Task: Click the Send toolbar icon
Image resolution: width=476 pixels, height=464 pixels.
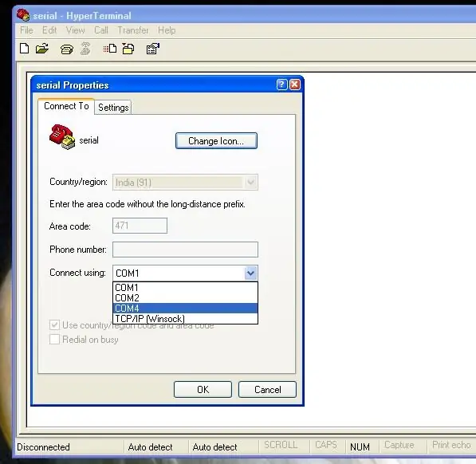Action: 109,49
